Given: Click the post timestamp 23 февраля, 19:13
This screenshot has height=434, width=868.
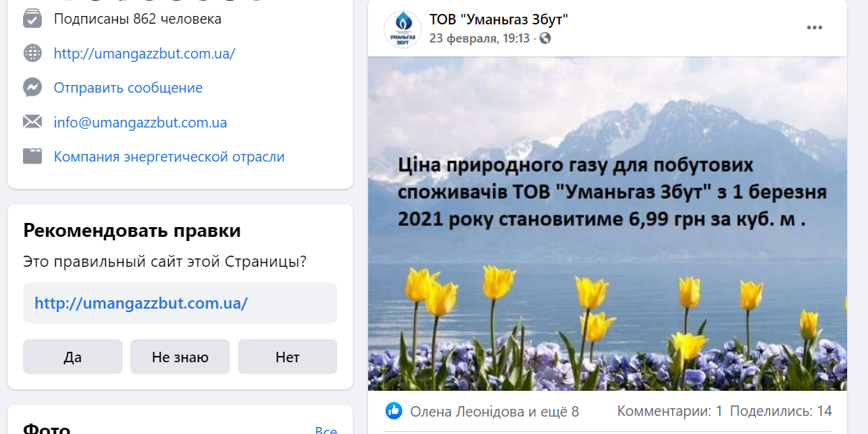Looking at the screenshot, I should pos(480,38).
